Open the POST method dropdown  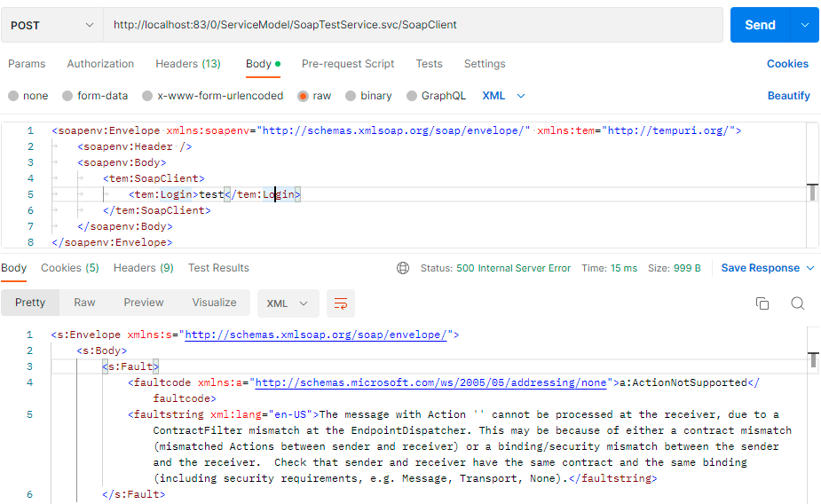click(x=52, y=25)
